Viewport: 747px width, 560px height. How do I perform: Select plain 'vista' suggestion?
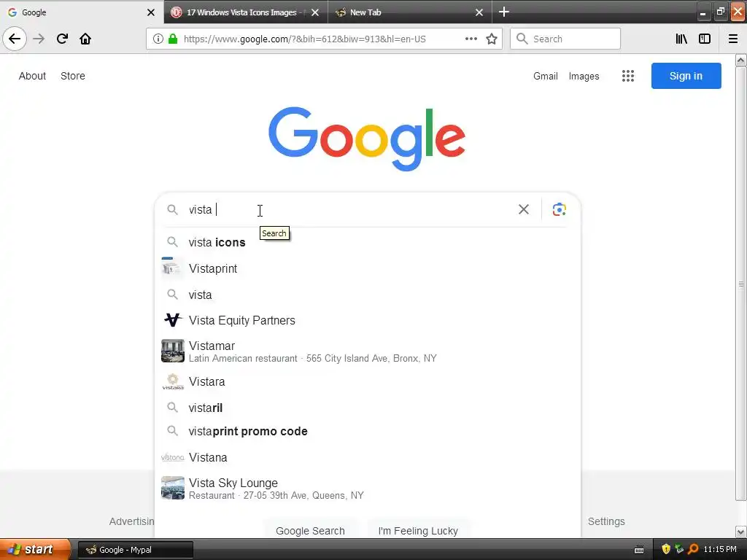point(368,295)
